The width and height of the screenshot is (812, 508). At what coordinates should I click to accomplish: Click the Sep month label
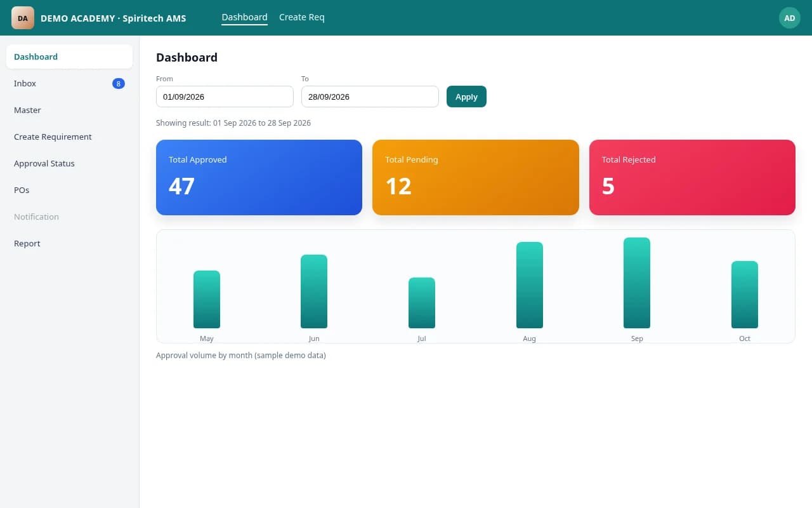637,338
